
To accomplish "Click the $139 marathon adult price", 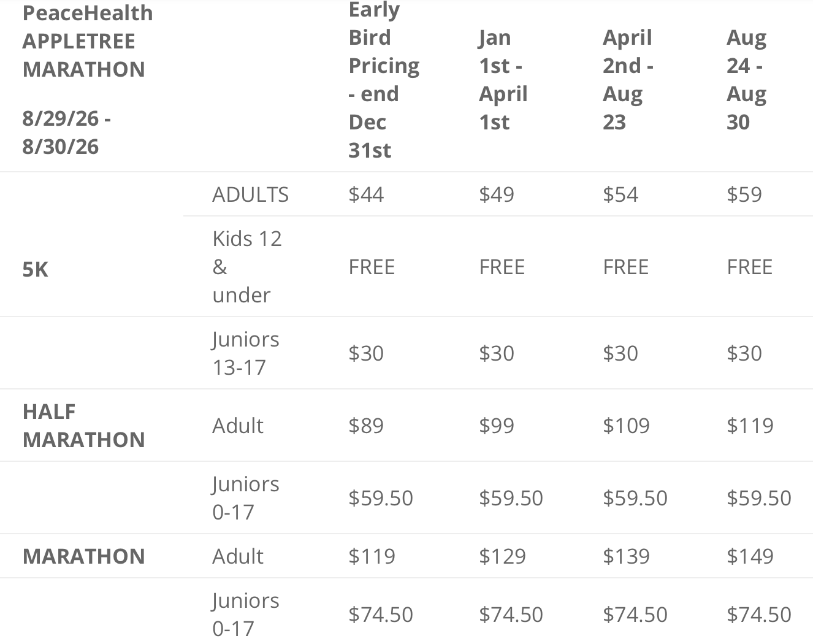I will (626, 556).
